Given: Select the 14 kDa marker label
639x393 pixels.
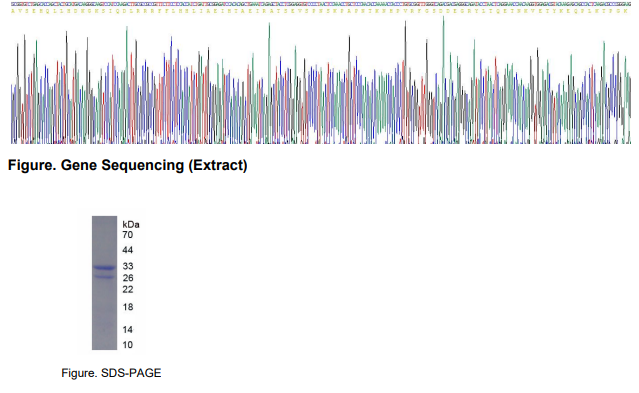Looking at the screenshot, I should (128, 329).
